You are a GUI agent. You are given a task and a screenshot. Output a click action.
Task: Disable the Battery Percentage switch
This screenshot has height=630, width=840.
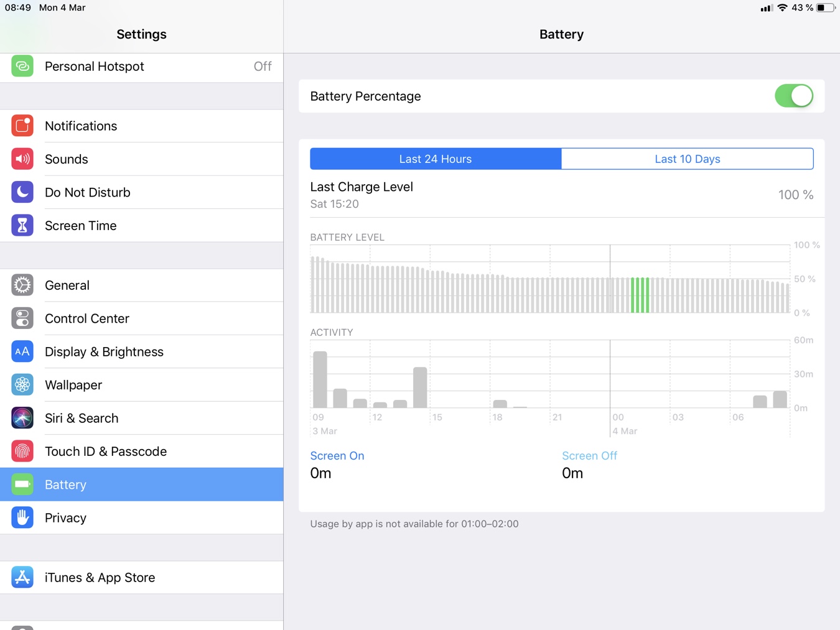(x=793, y=96)
